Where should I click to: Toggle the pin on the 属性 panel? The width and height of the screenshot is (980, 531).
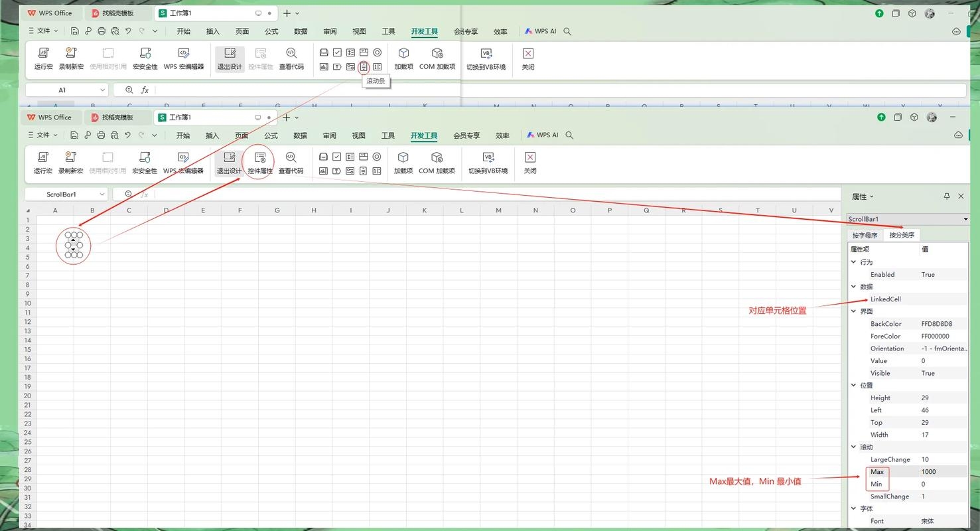click(946, 196)
